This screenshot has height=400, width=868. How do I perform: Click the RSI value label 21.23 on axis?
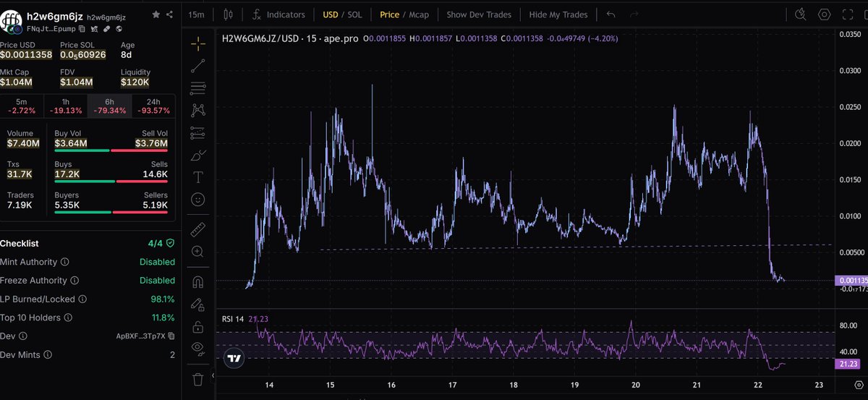coord(848,365)
